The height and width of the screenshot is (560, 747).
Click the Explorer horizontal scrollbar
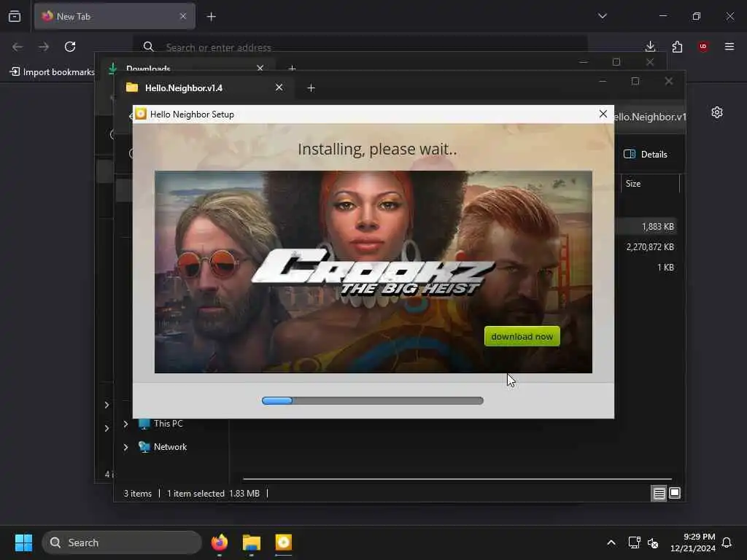click(x=457, y=478)
